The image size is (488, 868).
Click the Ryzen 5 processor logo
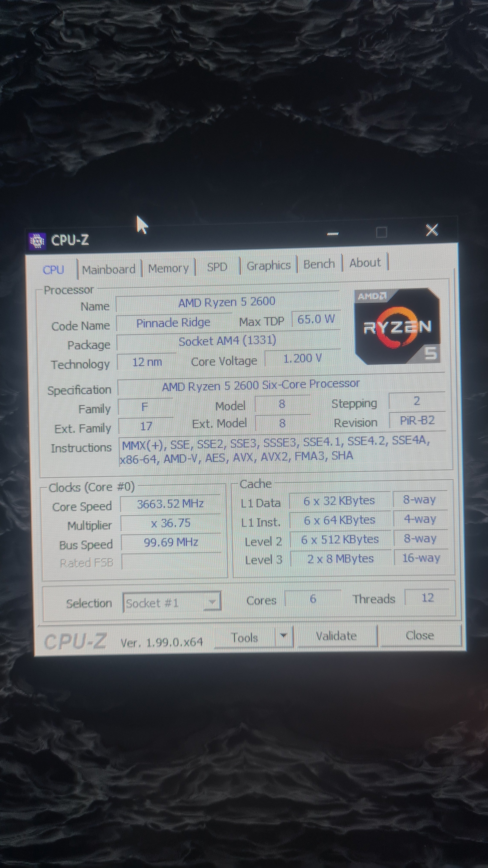(x=397, y=326)
